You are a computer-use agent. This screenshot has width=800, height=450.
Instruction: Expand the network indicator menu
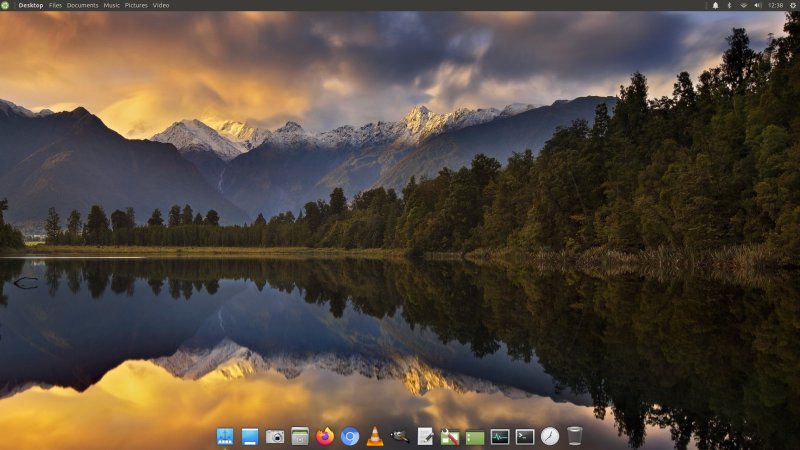click(743, 5)
